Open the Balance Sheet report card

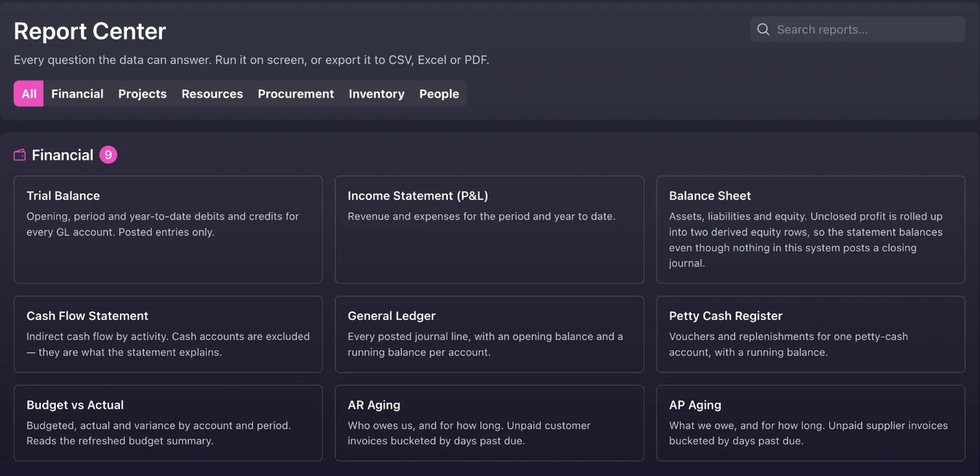pos(811,230)
